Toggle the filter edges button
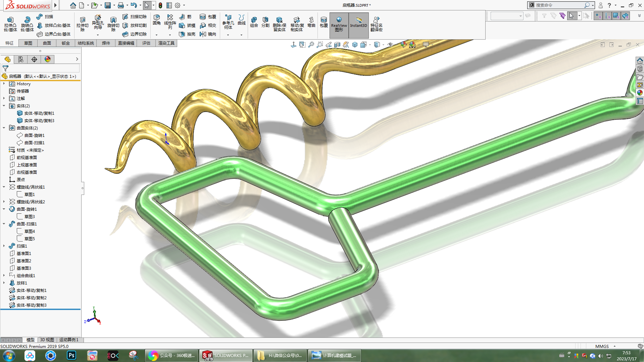The width and height of the screenshot is (644, 362). point(607,16)
